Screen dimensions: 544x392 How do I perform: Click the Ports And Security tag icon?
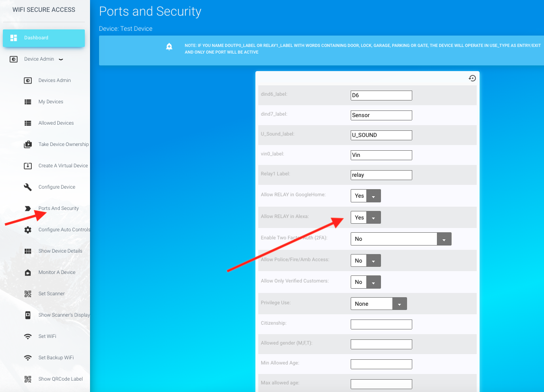click(28, 209)
